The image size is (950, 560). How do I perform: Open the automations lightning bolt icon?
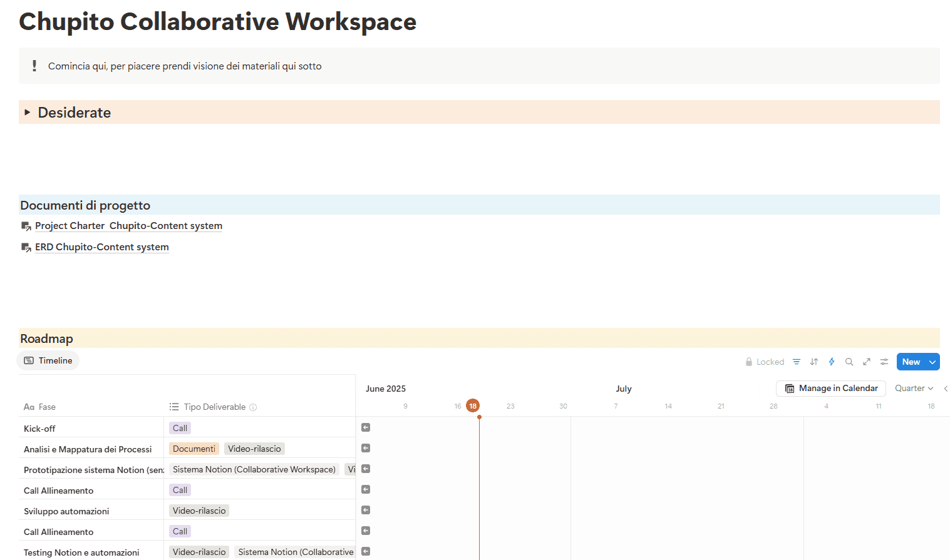tap(831, 362)
